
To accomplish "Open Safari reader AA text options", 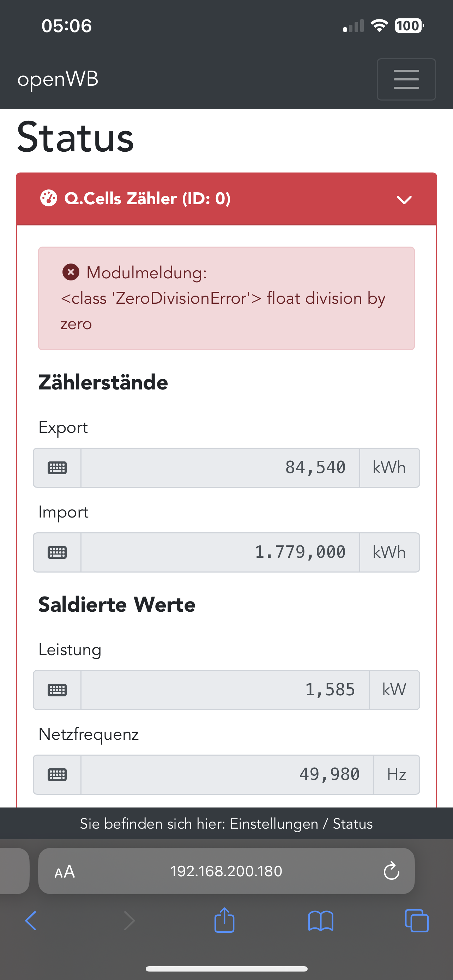I will coord(65,871).
